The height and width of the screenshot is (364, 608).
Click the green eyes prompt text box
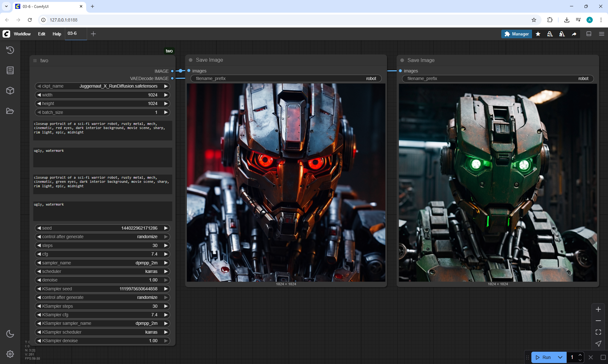pyautogui.click(x=102, y=184)
